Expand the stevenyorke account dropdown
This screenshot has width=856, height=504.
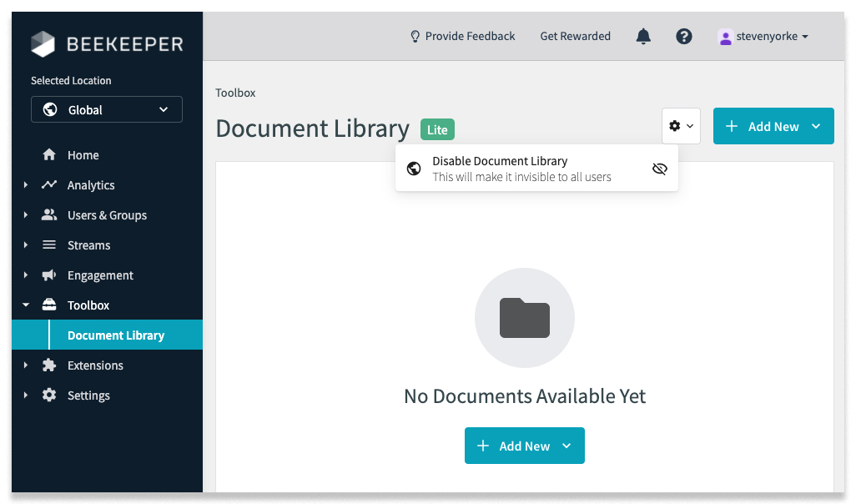coord(763,36)
